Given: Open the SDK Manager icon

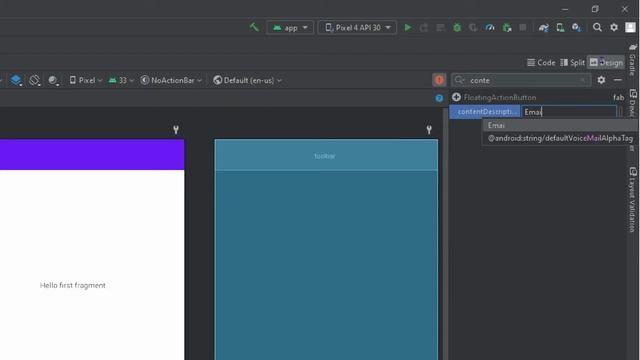Looking at the screenshot, I should click(x=576, y=27).
